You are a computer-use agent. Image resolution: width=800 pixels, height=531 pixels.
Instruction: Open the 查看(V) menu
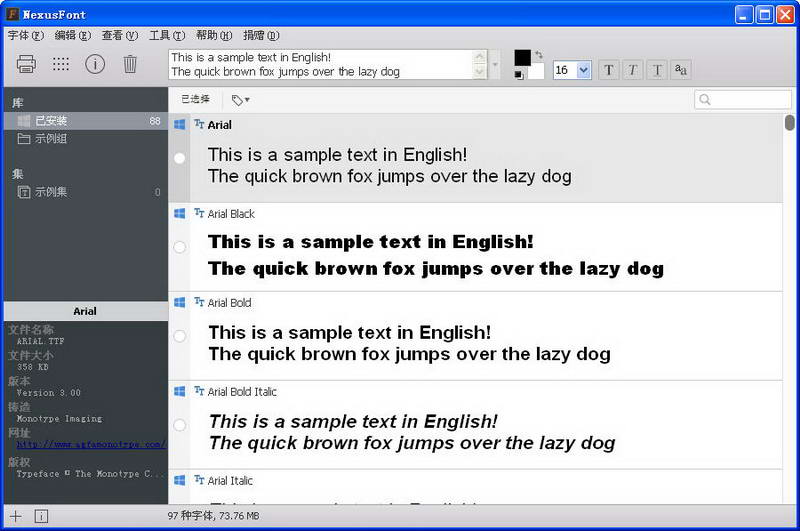point(119,35)
